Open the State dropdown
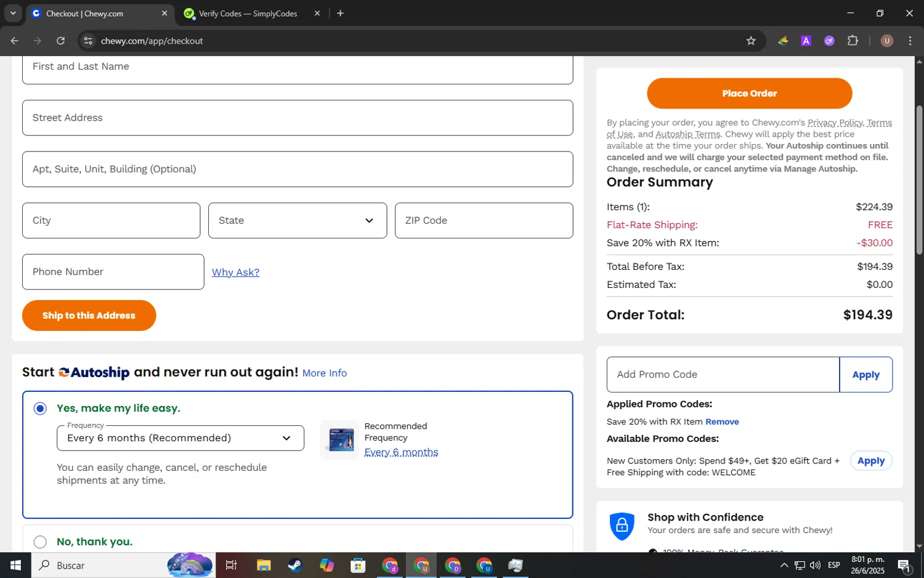This screenshot has height=578, width=924. coord(298,221)
